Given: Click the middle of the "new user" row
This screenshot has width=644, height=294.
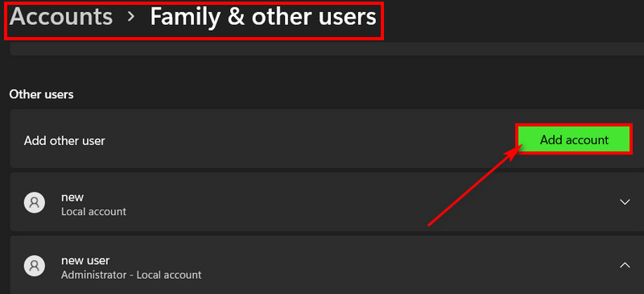Looking at the screenshot, I should pyautogui.click(x=327, y=265).
